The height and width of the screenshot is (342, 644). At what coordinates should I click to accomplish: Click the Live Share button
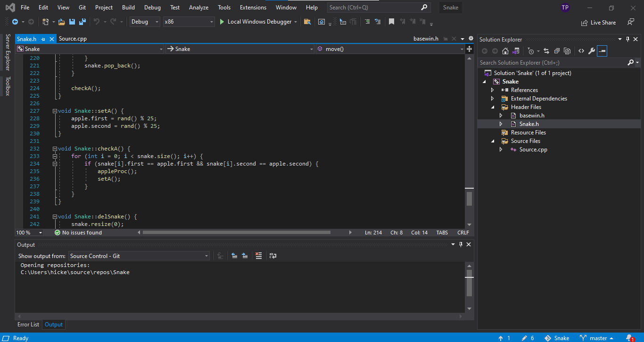598,22
